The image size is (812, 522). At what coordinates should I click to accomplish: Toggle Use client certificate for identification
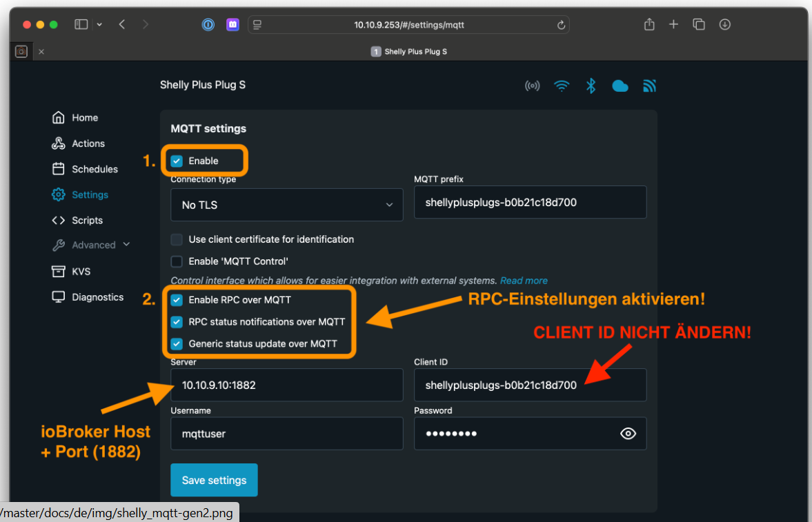tap(177, 239)
